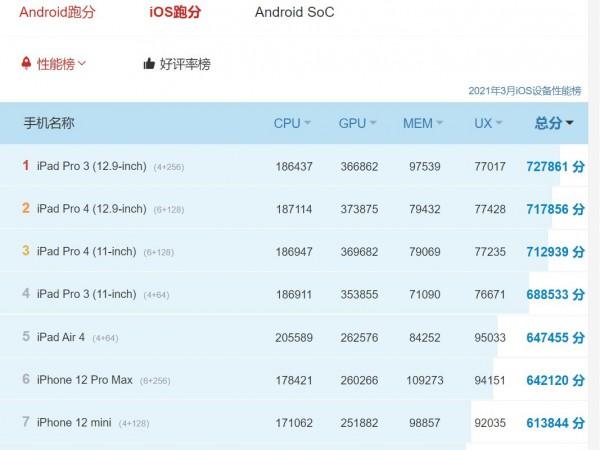Select iPad Pro 4 (11-inch) row name
The image size is (600, 450).
point(86,251)
